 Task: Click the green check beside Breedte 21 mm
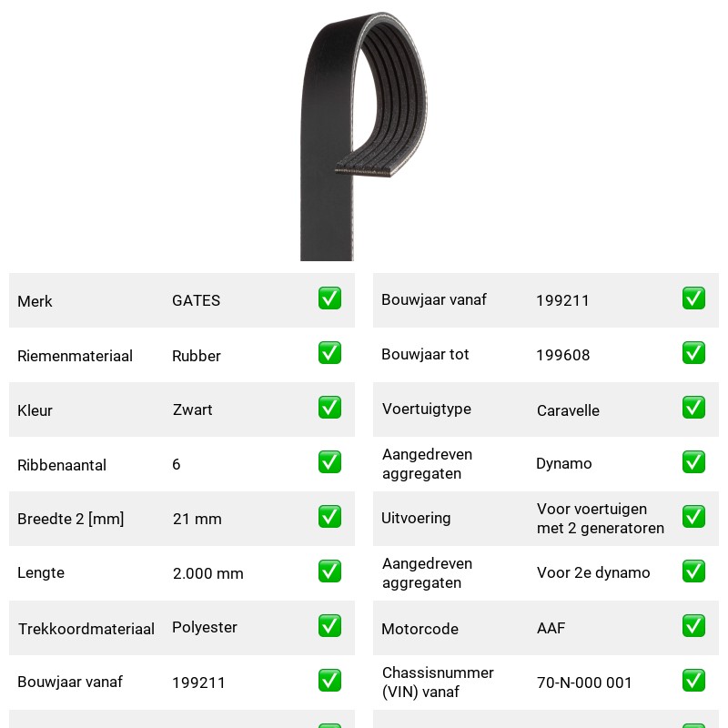(329, 517)
